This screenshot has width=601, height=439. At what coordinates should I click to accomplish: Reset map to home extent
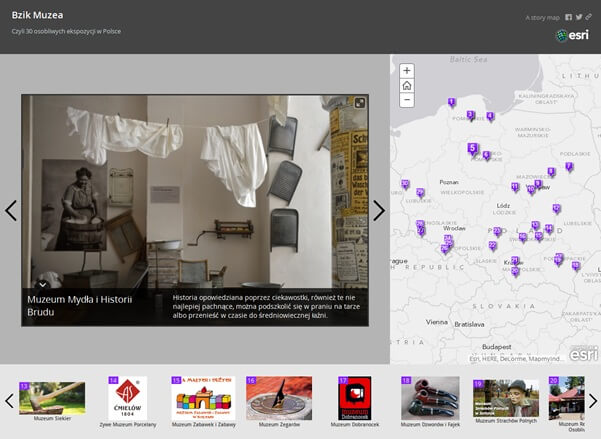point(407,85)
